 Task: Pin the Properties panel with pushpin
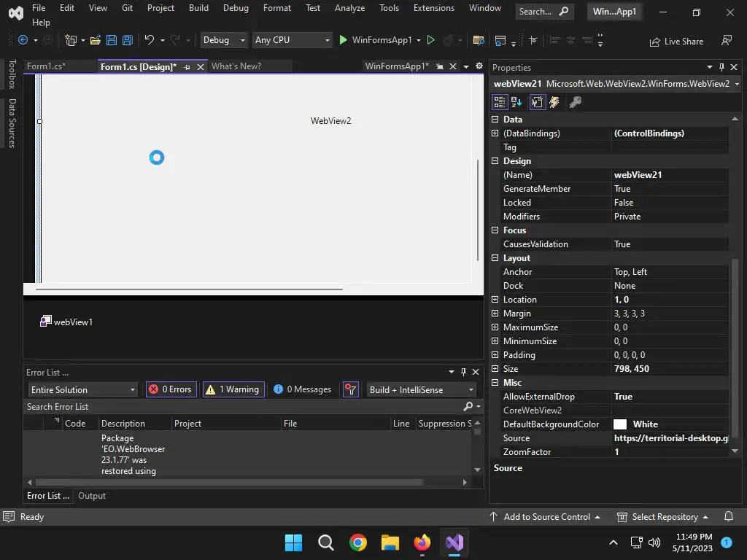721,67
